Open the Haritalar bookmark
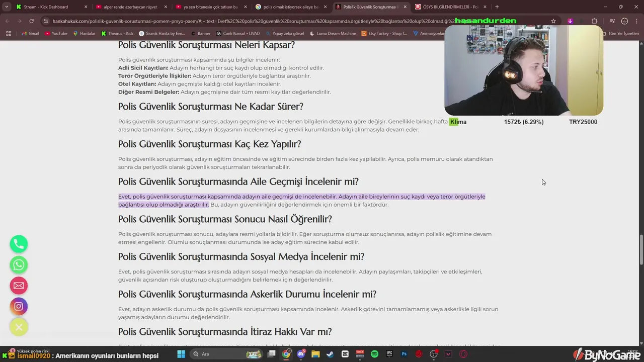The width and height of the screenshot is (644, 362). pyautogui.click(x=84, y=33)
